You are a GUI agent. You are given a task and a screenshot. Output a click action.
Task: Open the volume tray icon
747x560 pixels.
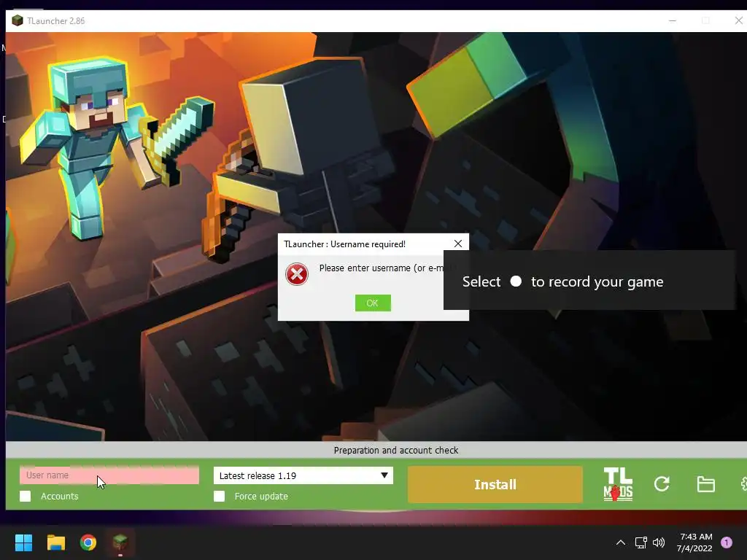coord(659,542)
